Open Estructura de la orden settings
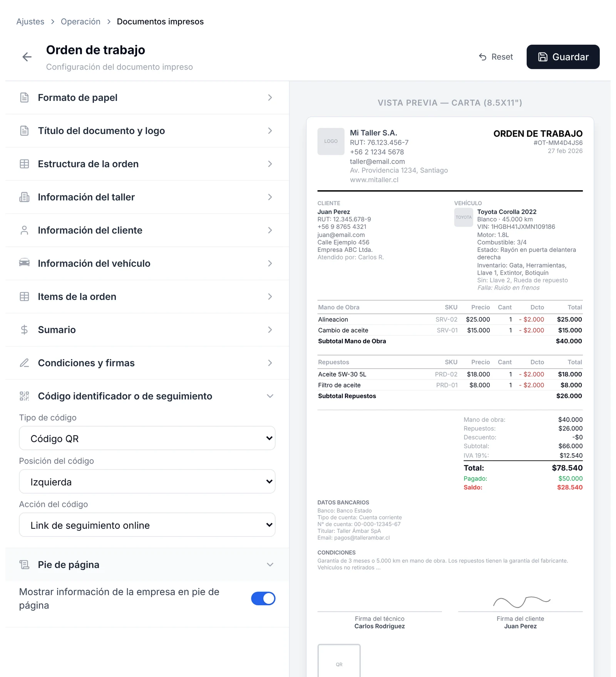 click(x=147, y=164)
